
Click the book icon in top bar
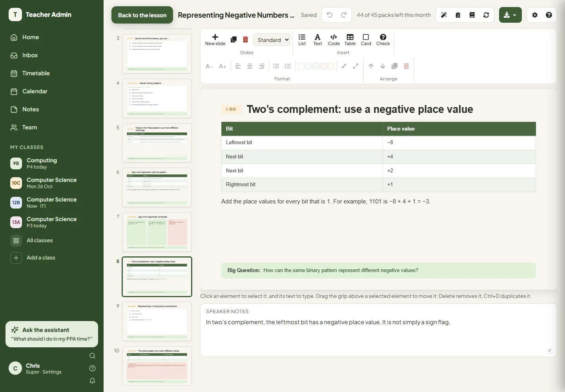(x=472, y=15)
